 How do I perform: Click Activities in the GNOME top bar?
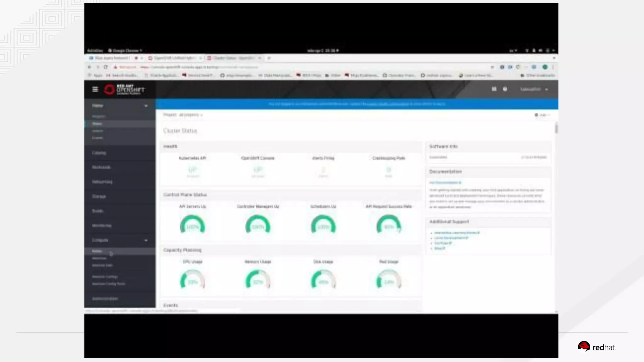tap(95, 51)
